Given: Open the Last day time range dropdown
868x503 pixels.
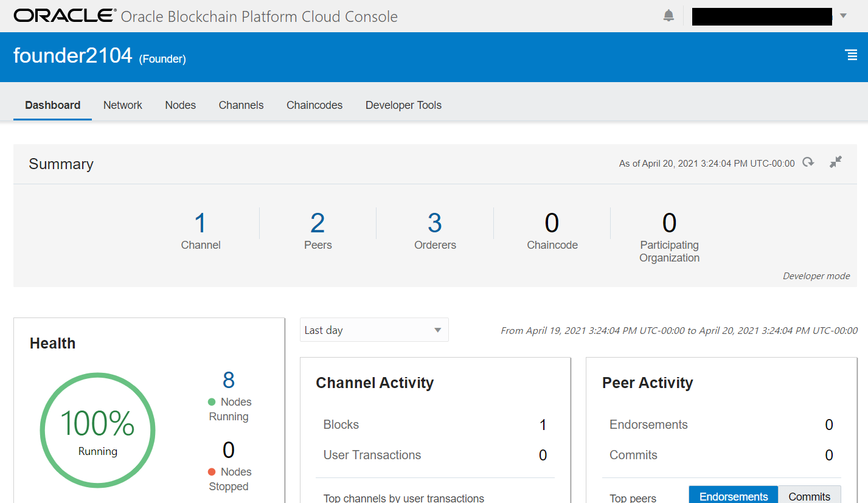Looking at the screenshot, I should [x=374, y=330].
